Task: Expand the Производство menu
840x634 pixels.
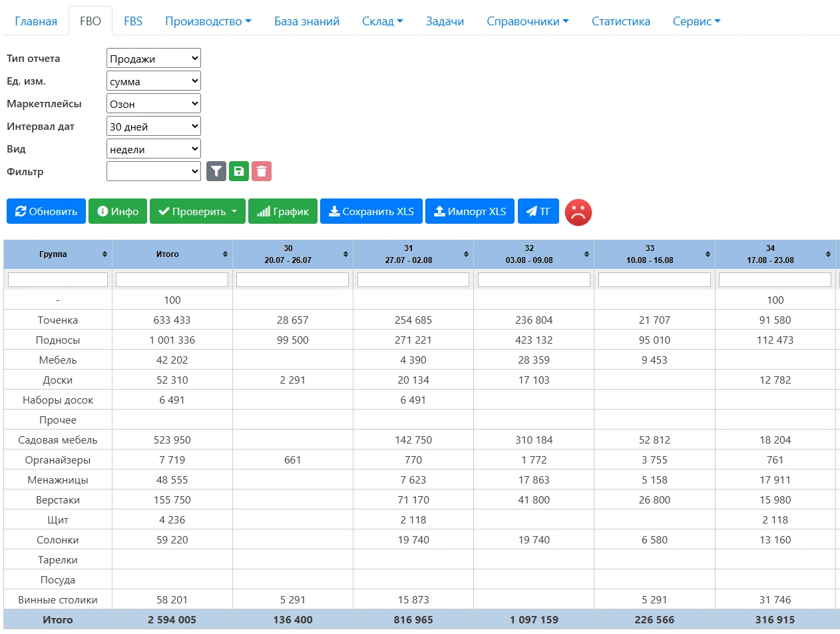Action: coord(208,21)
